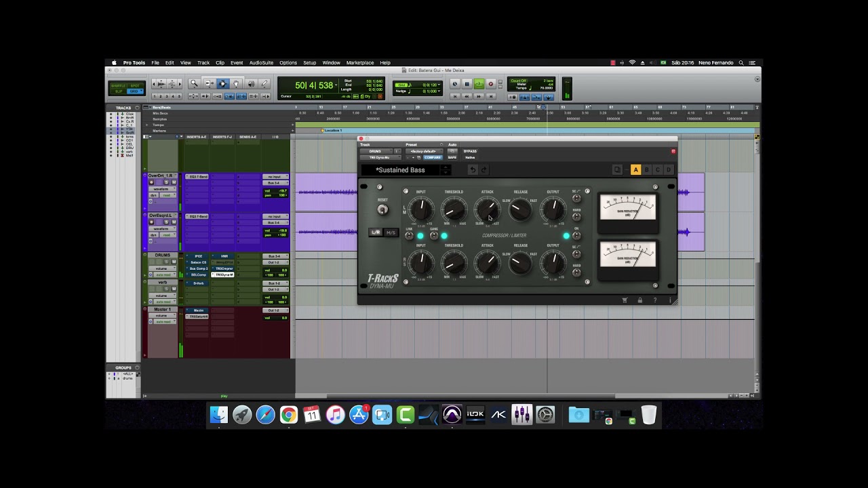Screen dimensions: 868x488
Task: Select the Pencil tool
Action: pos(264,84)
